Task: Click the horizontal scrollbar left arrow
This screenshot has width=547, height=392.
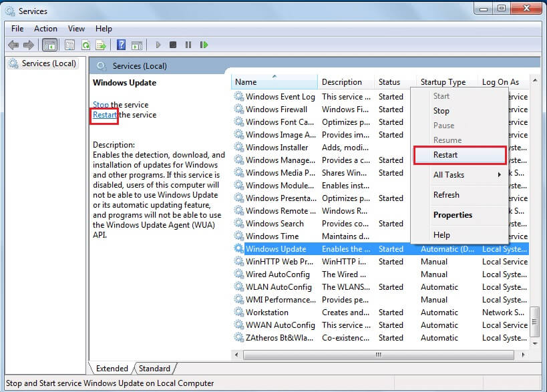Action: 236,355
